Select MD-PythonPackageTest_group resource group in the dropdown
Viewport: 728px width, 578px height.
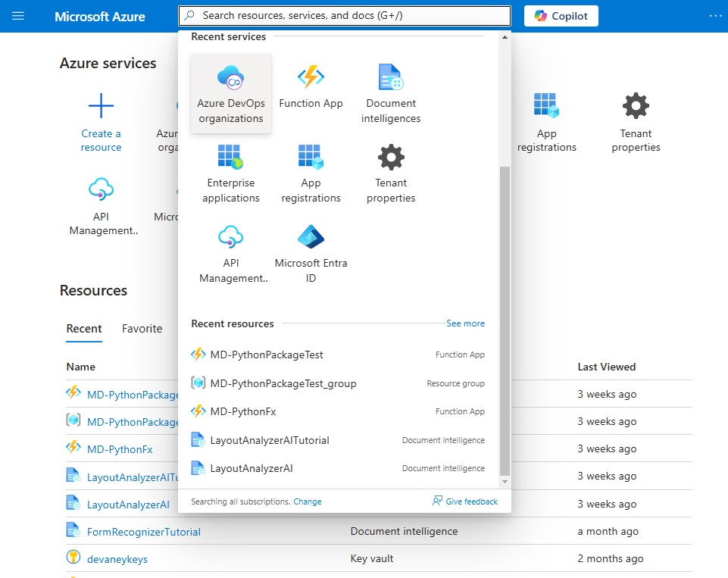pyautogui.click(x=338, y=383)
